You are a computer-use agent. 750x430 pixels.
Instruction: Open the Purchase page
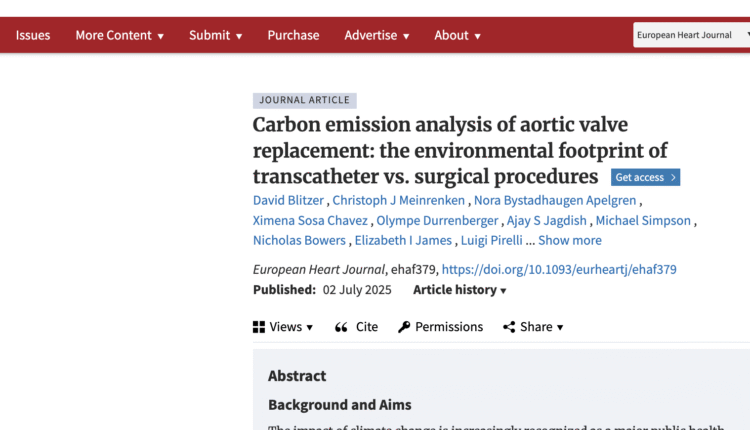point(293,35)
